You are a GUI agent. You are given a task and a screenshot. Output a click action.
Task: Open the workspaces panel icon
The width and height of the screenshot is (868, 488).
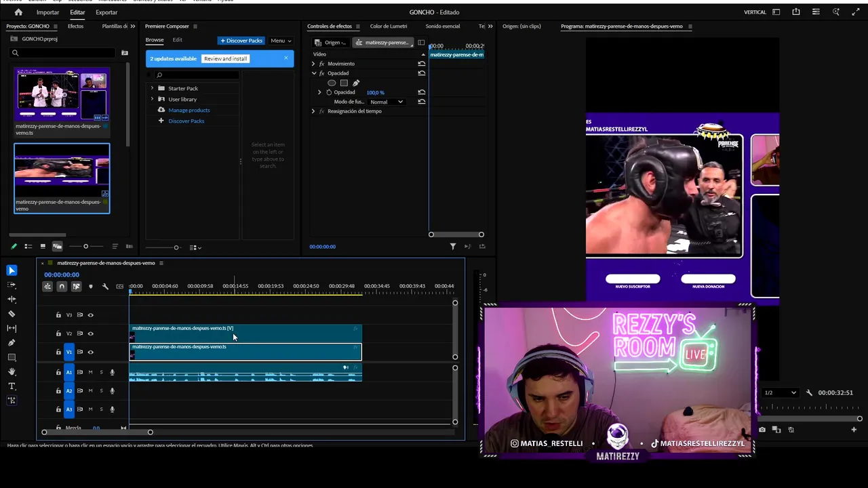pos(776,12)
